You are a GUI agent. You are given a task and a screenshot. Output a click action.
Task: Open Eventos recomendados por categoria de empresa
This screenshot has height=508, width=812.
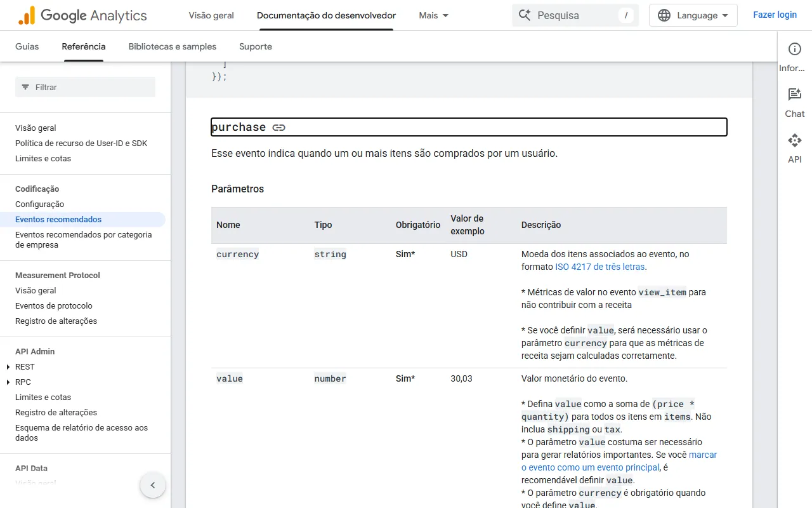[x=84, y=240]
